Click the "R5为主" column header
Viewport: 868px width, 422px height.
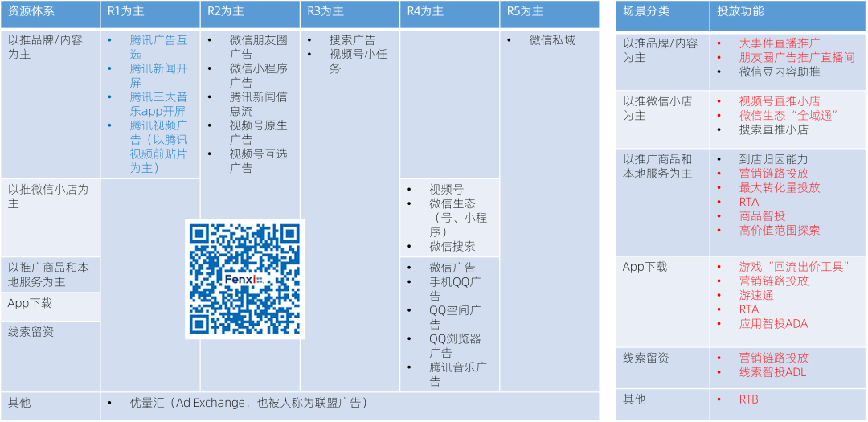pos(526,11)
